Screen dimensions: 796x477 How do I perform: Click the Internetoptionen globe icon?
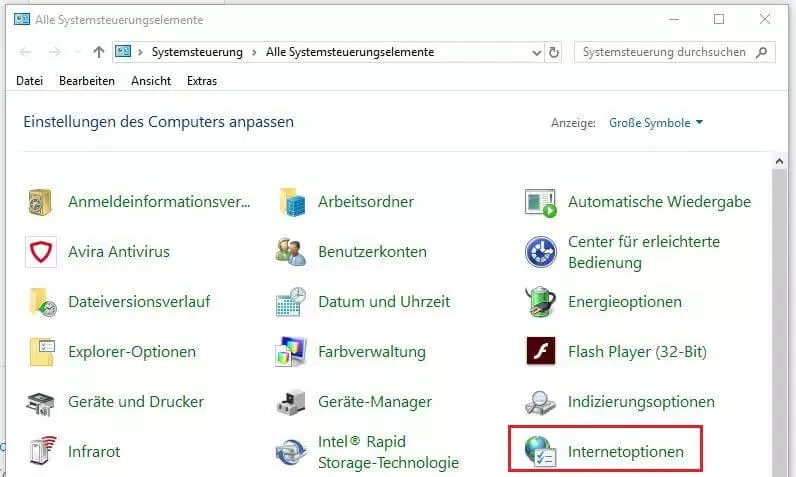tap(541, 451)
